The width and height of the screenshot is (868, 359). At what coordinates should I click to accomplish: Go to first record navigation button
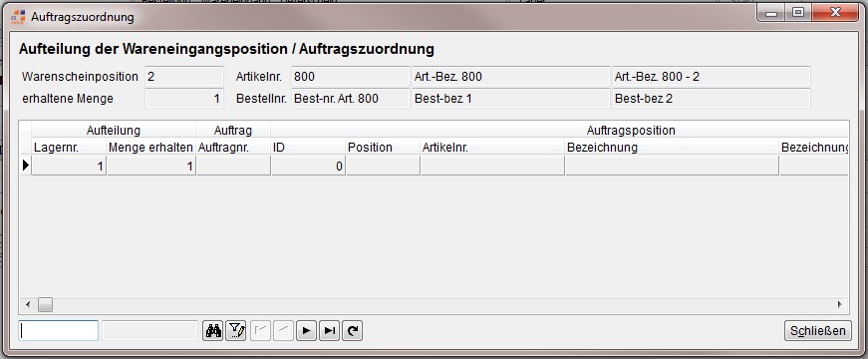[260, 331]
